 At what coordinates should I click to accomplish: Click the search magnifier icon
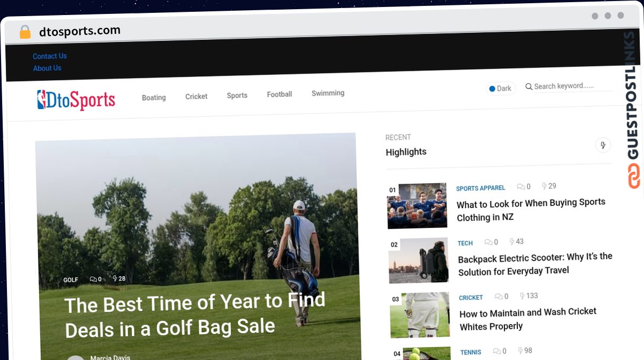coord(529,87)
